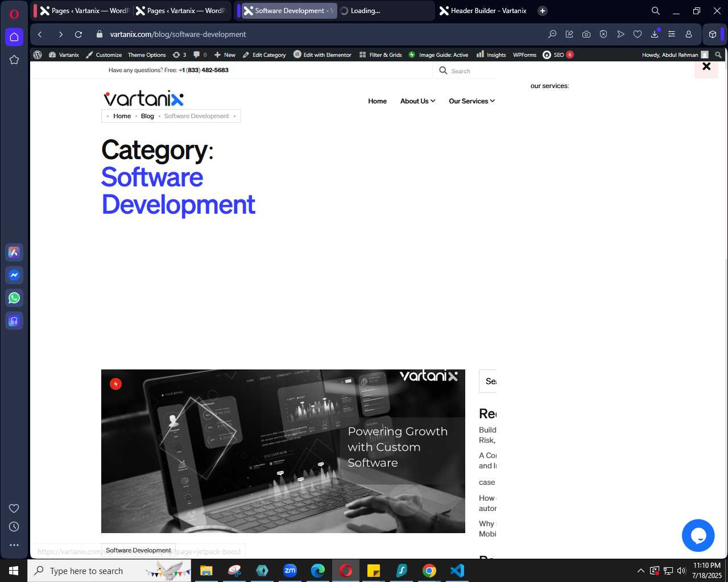Open Customize in admin bar
The image size is (728, 582).
pos(104,55)
